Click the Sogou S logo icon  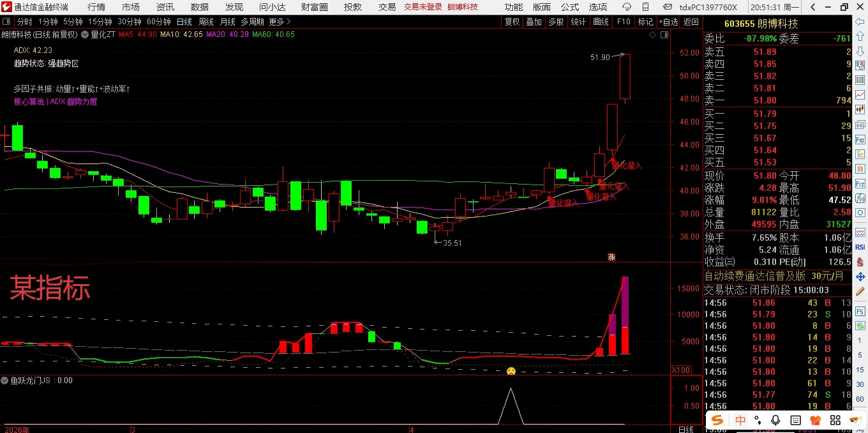(x=719, y=420)
